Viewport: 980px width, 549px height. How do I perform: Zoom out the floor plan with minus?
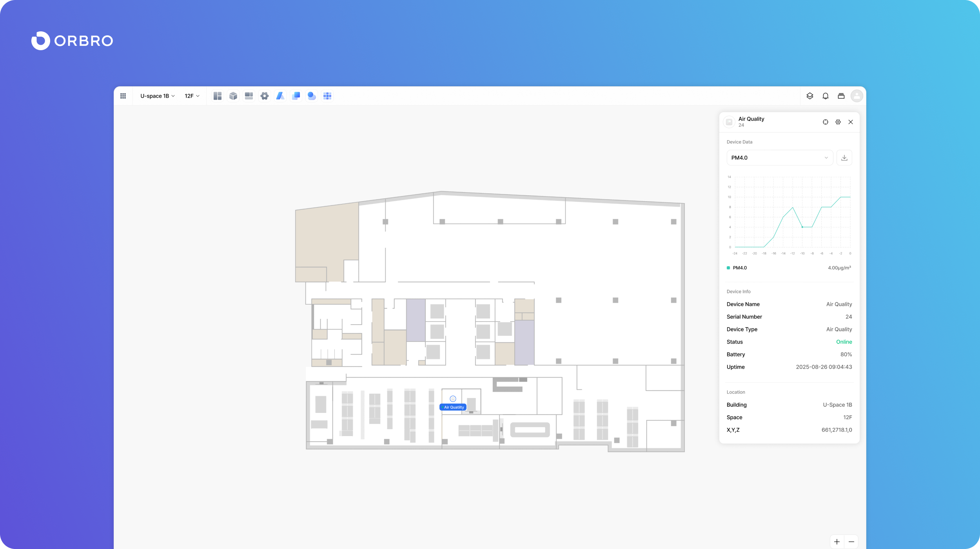pos(851,542)
